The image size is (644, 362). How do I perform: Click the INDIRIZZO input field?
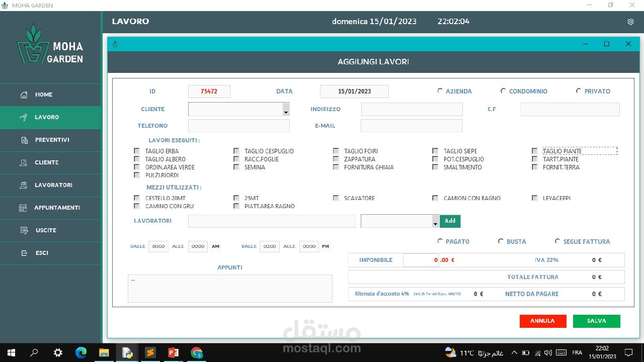click(412, 110)
